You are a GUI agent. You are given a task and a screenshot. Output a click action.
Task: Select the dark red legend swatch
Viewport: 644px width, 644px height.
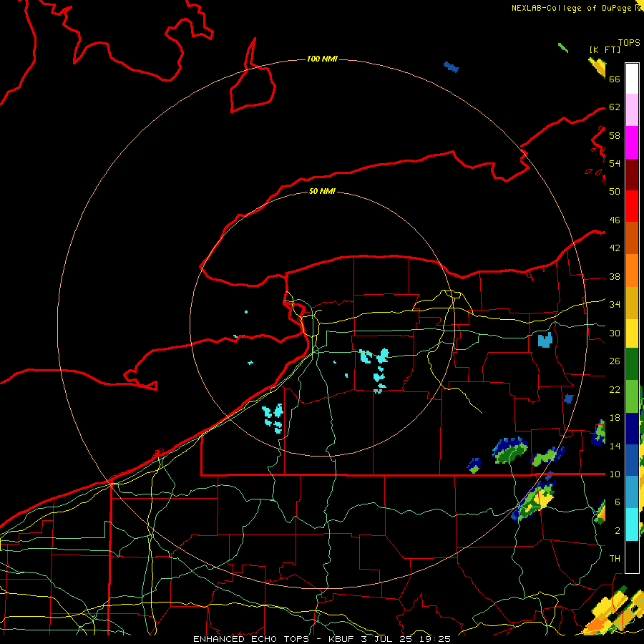[x=632, y=175]
